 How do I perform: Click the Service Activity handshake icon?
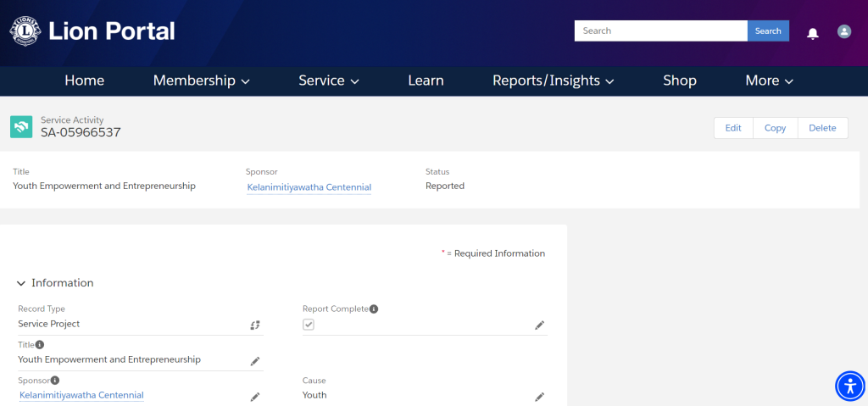tap(21, 127)
